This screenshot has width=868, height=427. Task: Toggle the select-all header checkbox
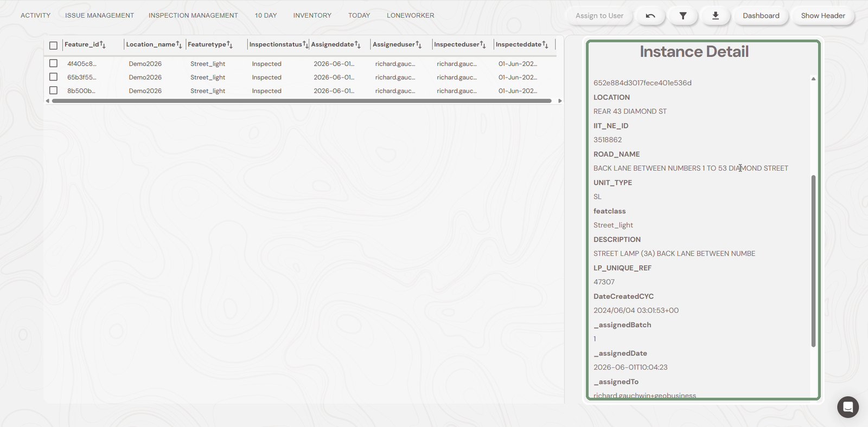[x=53, y=46]
